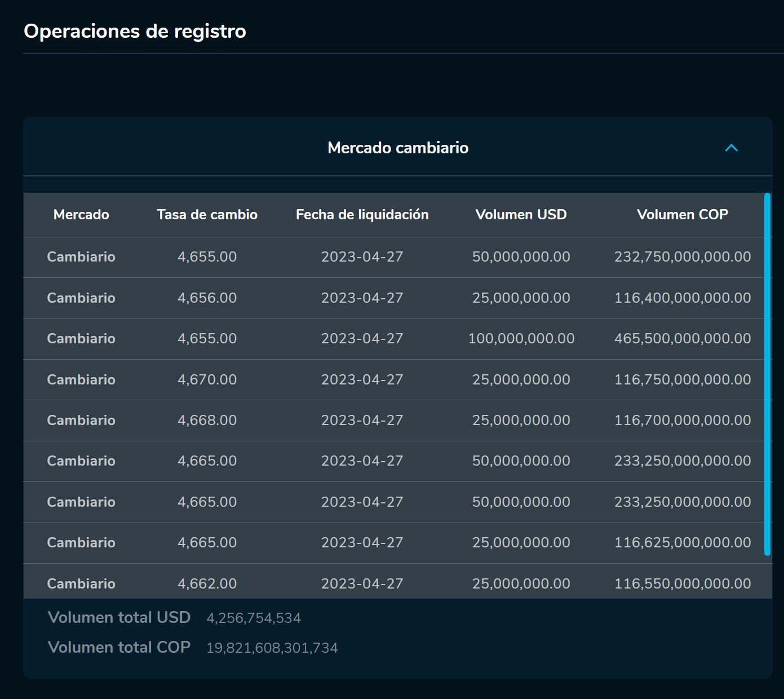Viewport: 784px width, 699px height.
Task: Click the table's blue vertical scrollbar
Action: click(767, 374)
